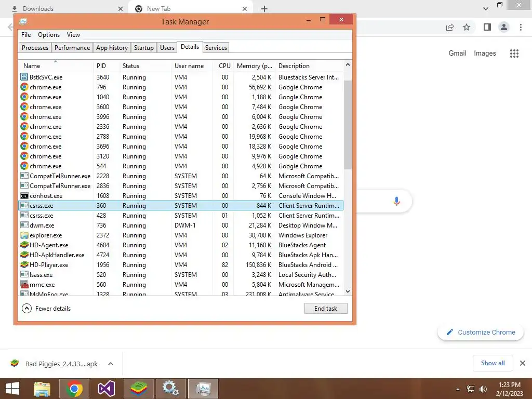Click the Customize Chrome button
The width and height of the screenshot is (532, 399).
tap(481, 332)
